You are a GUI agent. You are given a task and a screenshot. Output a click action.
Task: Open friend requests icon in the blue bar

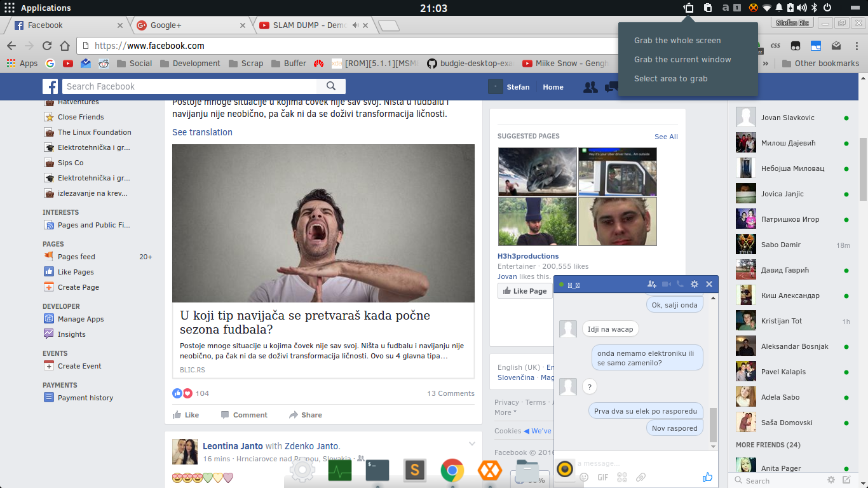click(x=590, y=87)
